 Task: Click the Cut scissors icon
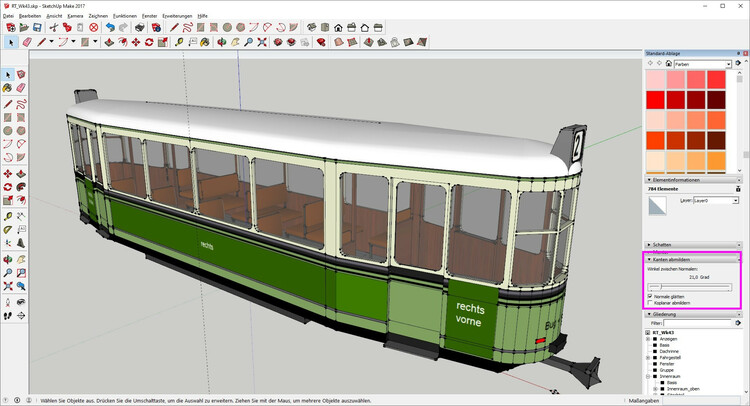tap(53, 28)
